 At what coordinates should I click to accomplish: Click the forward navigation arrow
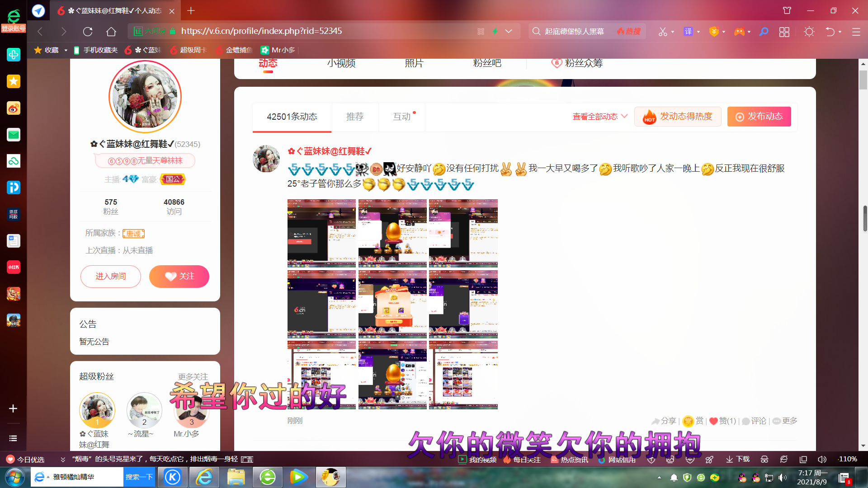[64, 31]
